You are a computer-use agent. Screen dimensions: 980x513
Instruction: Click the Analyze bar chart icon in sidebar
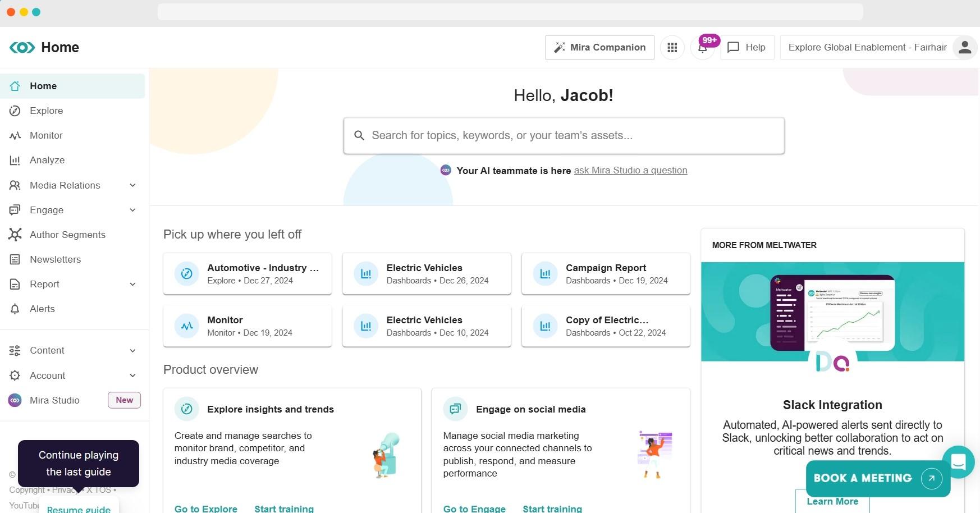15,160
